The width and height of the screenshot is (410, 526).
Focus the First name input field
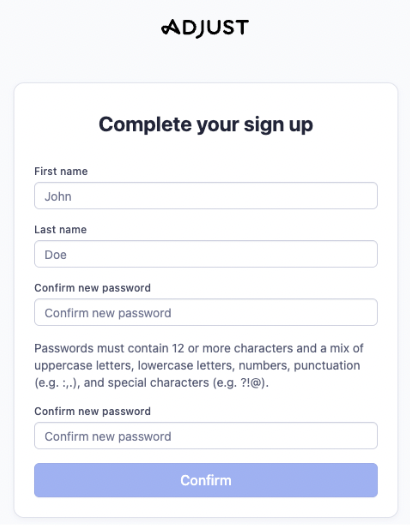click(x=206, y=196)
